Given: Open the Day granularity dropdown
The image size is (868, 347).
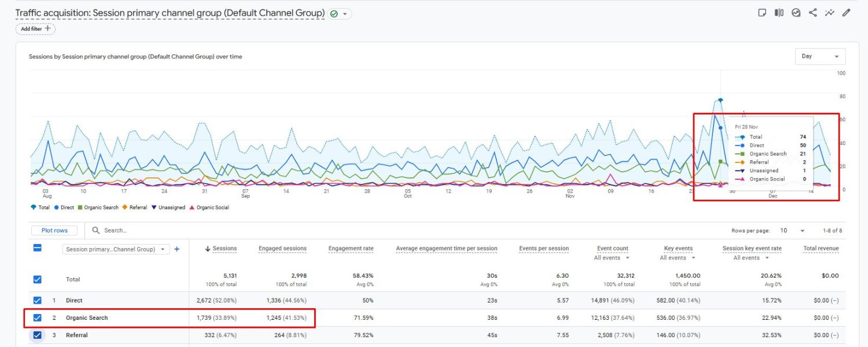Looking at the screenshot, I should tap(820, 56).
